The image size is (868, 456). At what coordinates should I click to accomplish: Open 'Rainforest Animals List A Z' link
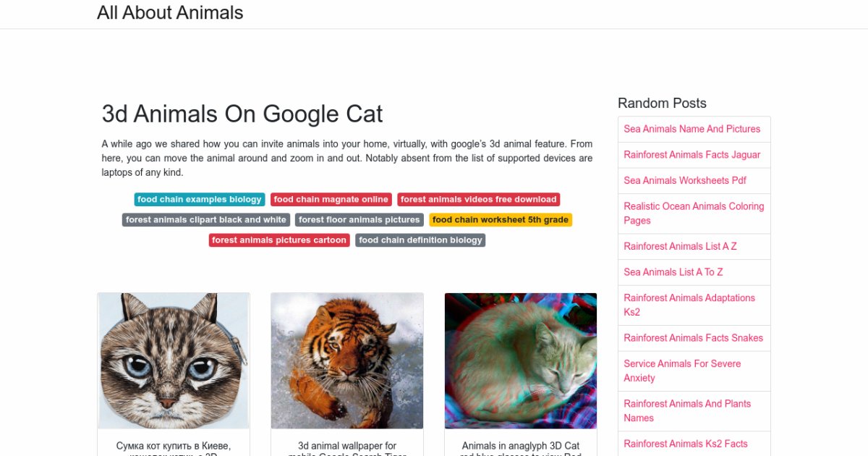coord(680,246)
